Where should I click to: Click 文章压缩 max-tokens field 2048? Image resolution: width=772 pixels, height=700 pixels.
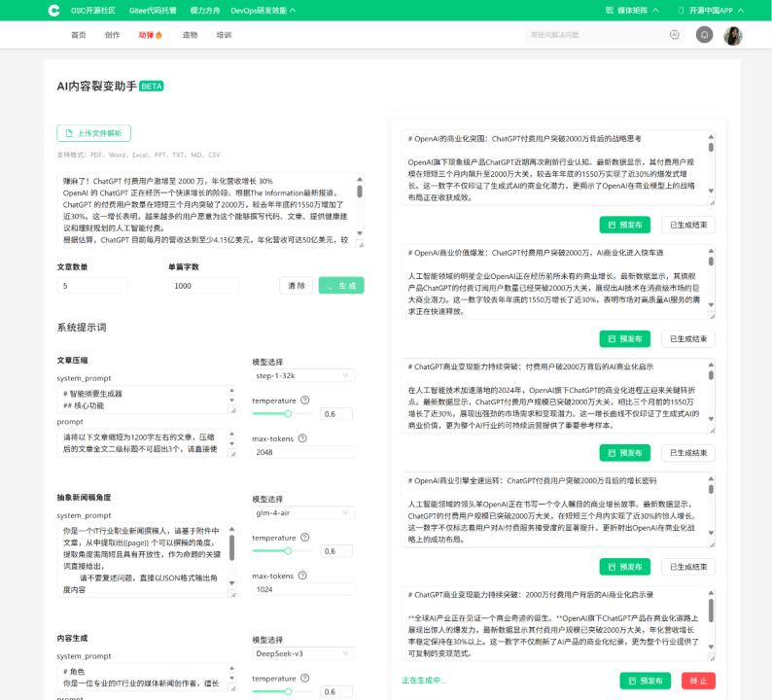pos(302,452)
